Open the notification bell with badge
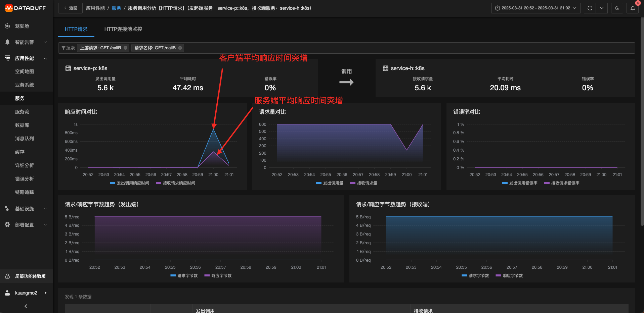Image resolution: width=644 pixels, height=313 pixels. coord(633,8)
